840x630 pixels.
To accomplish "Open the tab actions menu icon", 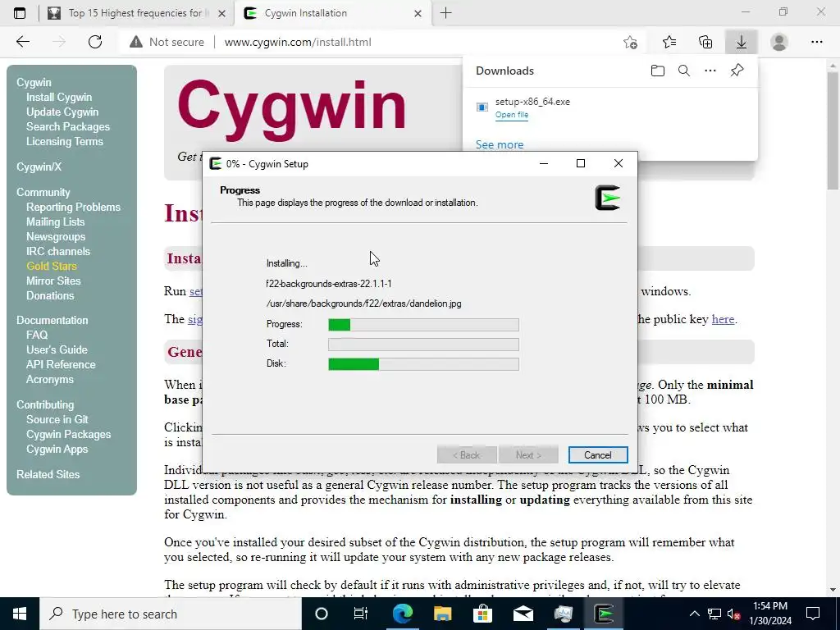I will pos(20,13).
